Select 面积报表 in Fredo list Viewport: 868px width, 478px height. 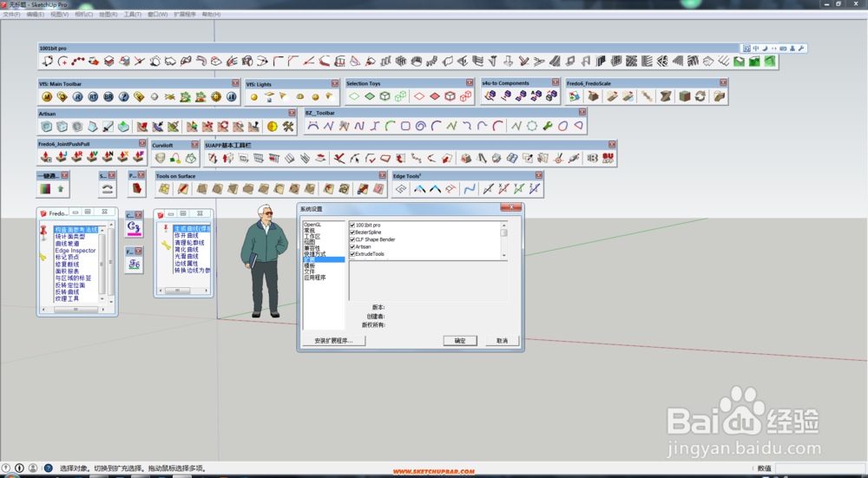pyautogui.click(x=67, y=271)
